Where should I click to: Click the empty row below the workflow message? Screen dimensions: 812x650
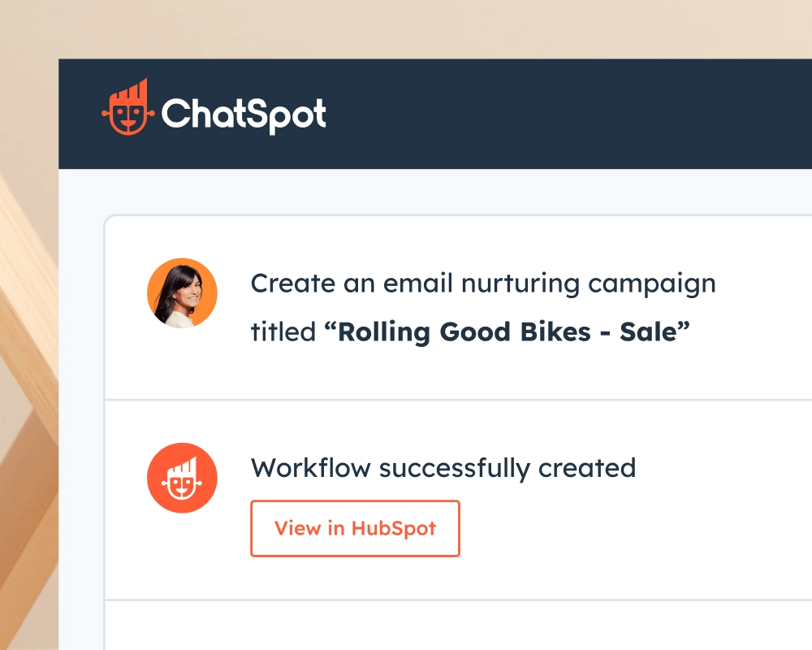455,626
